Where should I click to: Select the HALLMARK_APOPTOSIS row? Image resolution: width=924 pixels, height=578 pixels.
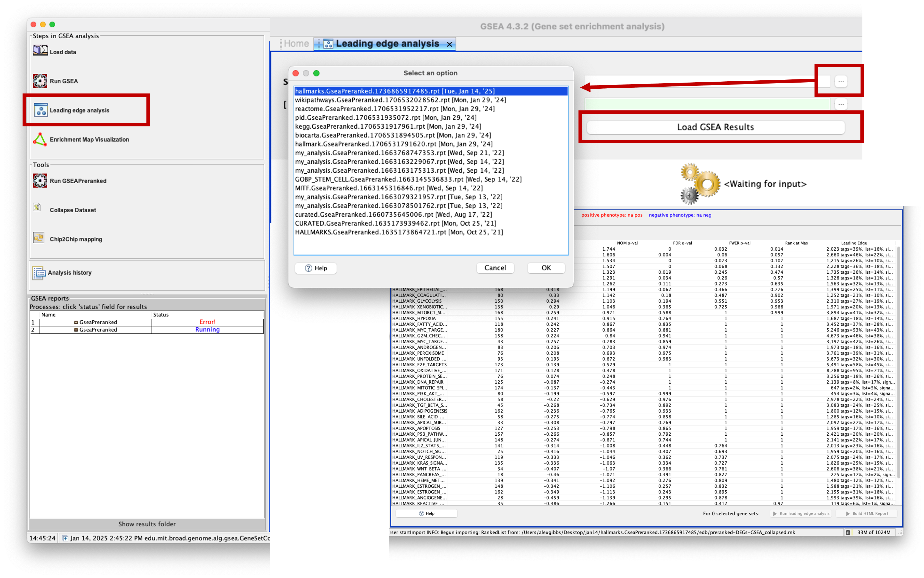643,428
